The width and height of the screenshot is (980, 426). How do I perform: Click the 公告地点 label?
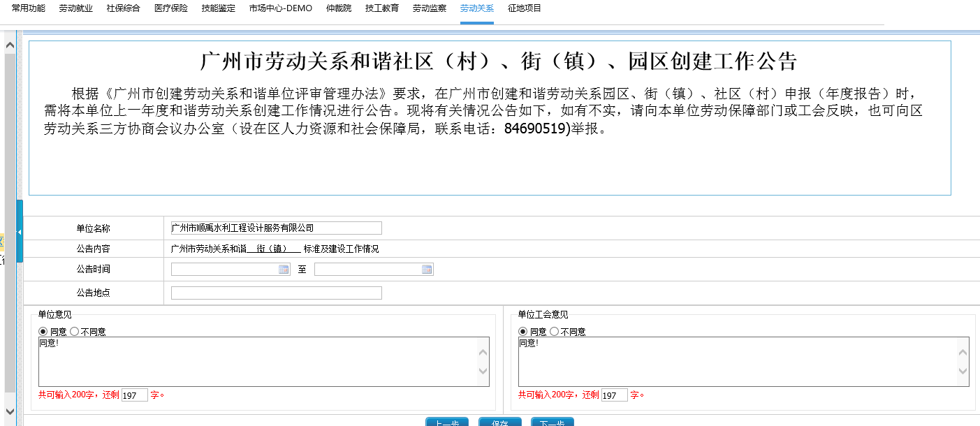tap(94, 293)
